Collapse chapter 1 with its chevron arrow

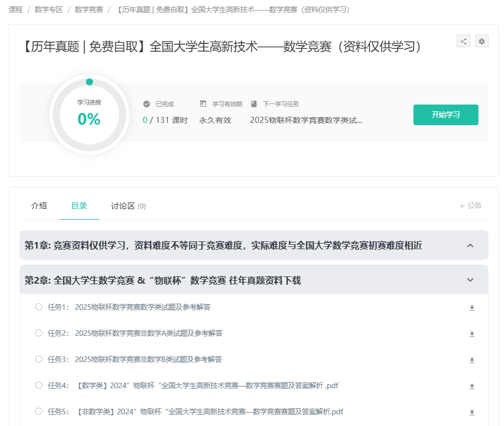[470, 245]
